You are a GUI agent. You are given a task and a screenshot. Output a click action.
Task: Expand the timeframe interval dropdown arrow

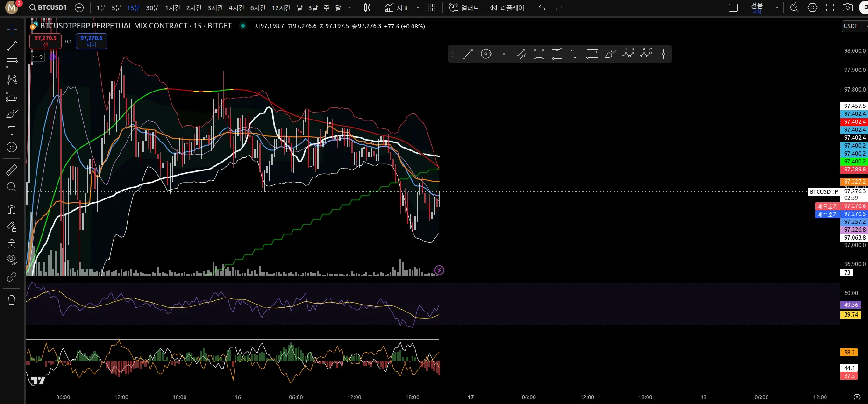[349, 7]
